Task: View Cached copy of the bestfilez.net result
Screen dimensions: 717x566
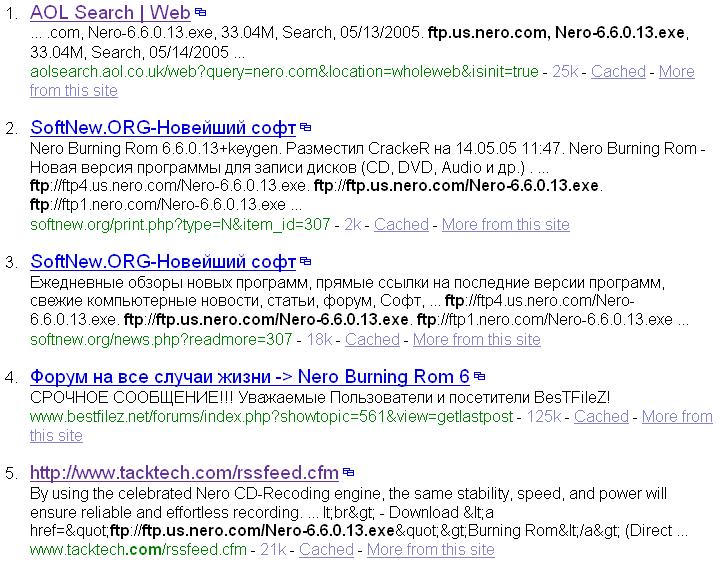Action: [601, 416]
